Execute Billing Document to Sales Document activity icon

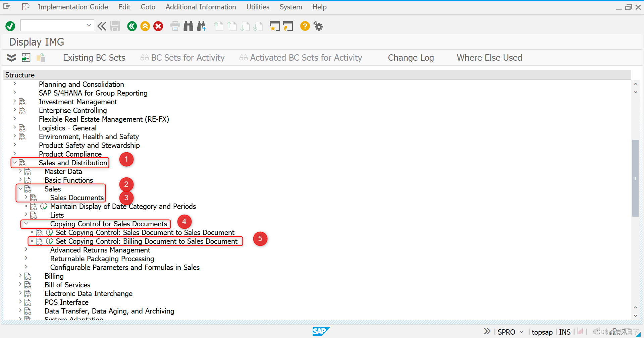point(49,241)
